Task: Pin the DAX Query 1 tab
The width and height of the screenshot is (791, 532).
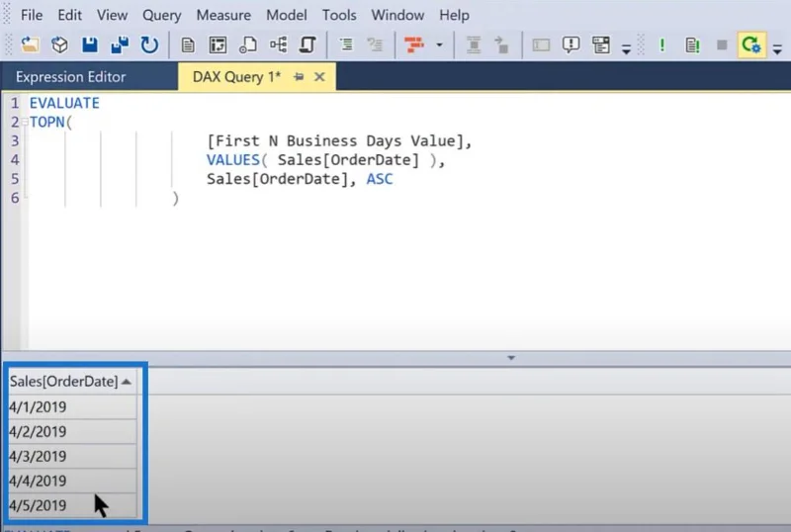Action: click(x=299, y=77)
